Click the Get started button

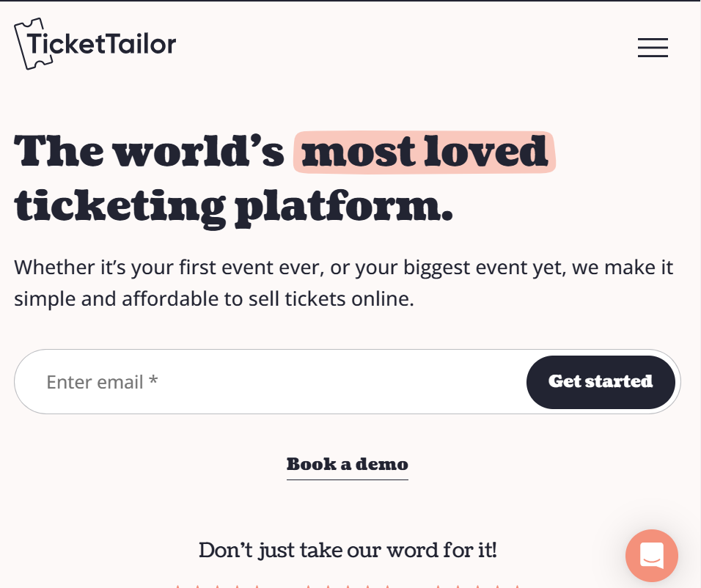[x=601, y=381]
